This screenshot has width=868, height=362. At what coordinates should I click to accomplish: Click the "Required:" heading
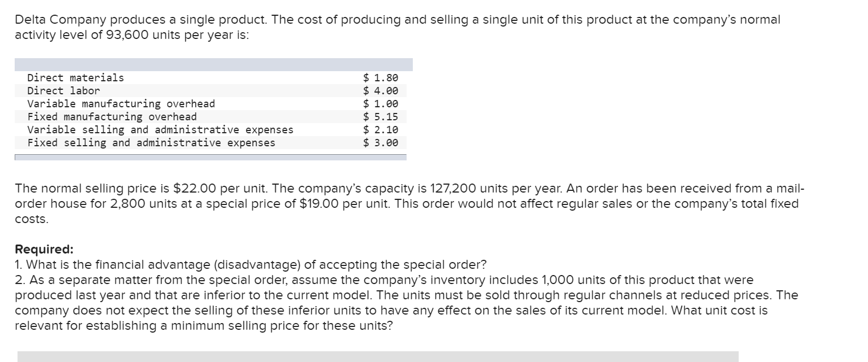pos(44,250)
